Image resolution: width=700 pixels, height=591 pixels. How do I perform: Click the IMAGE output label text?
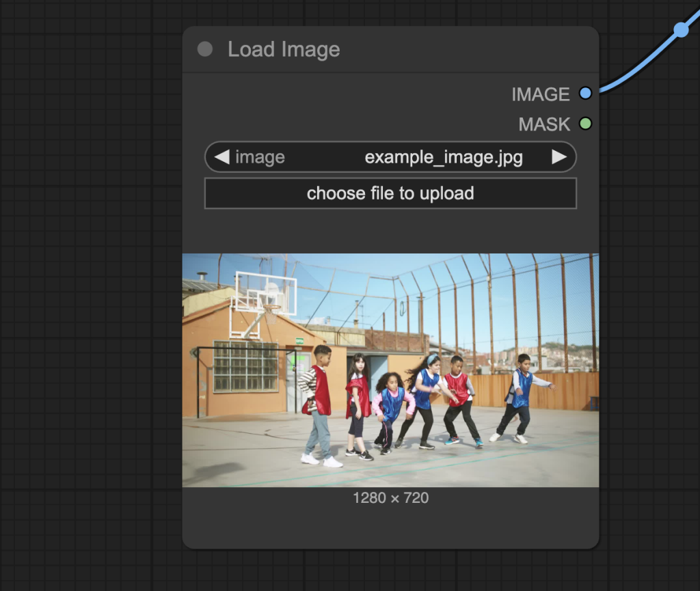(x=540, y=94)
